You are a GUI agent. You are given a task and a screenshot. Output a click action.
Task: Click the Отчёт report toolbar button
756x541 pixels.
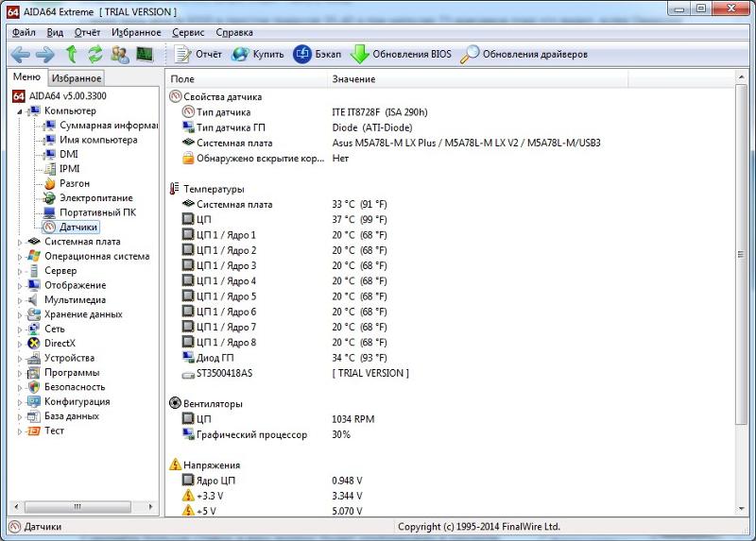pyautogui.click(x=198, y=54)
